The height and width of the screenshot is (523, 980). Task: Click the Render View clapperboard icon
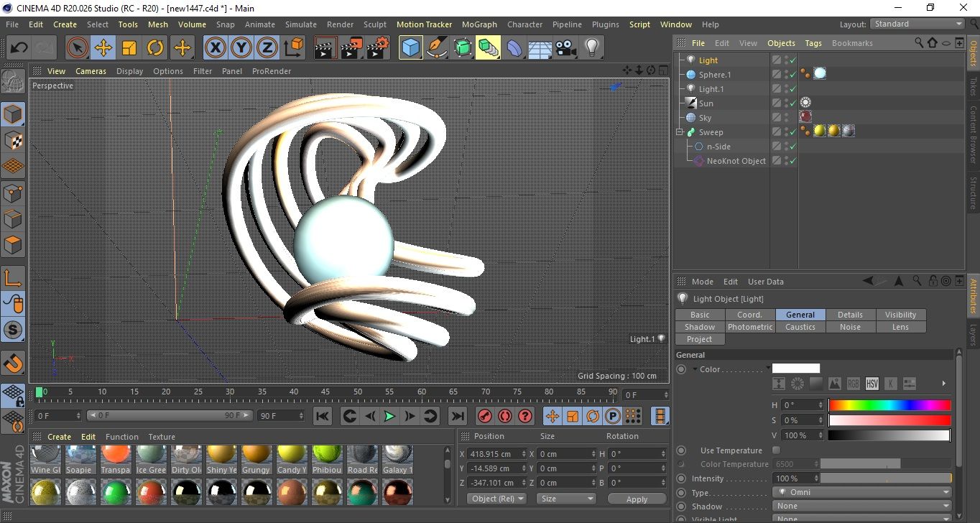[x=325, y=48]
